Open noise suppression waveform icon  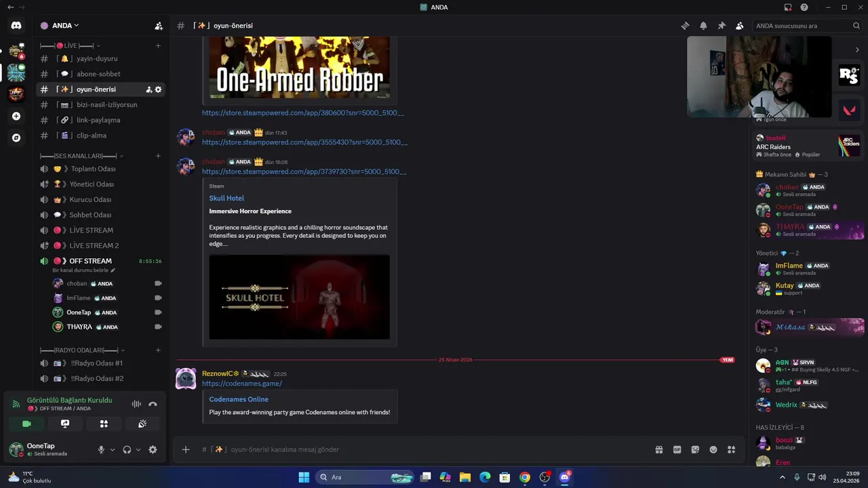(x=136, y=404)
